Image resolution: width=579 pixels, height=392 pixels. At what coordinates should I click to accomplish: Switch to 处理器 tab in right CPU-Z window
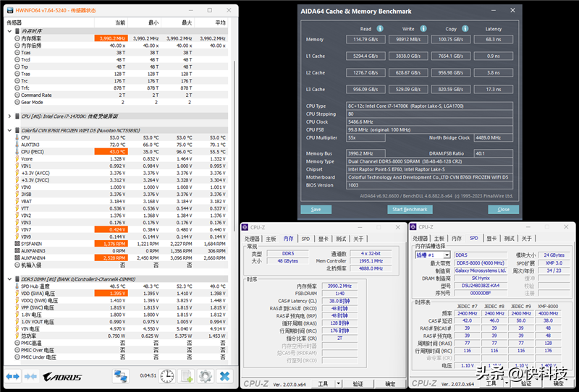click(x=420, y=239)
